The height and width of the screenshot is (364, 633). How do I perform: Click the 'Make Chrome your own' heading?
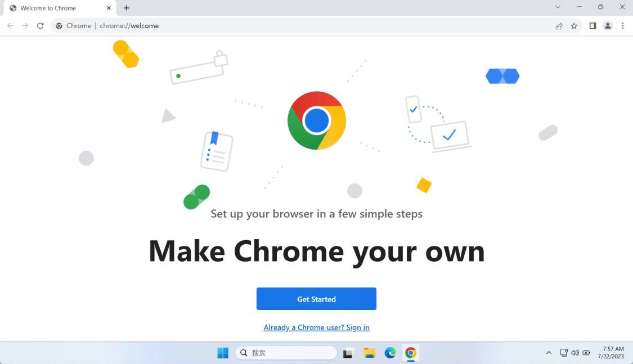[316, 251]
